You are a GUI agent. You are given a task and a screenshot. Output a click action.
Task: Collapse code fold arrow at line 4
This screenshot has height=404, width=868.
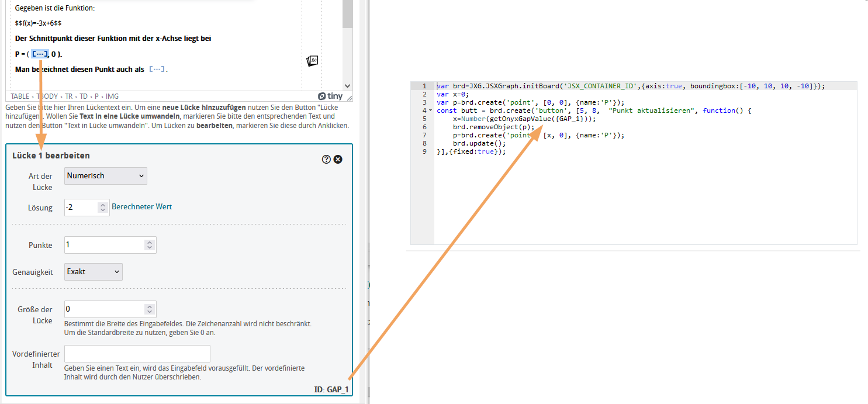(431, 111)
